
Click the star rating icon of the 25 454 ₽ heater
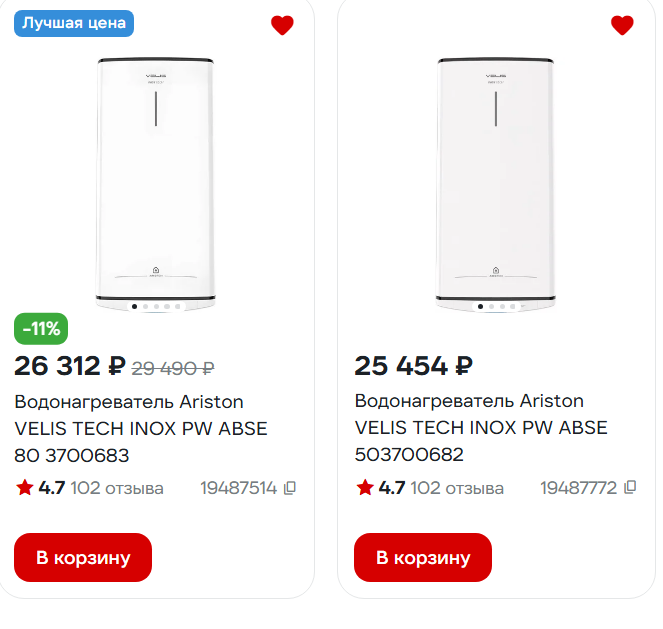tap(365, 488)
